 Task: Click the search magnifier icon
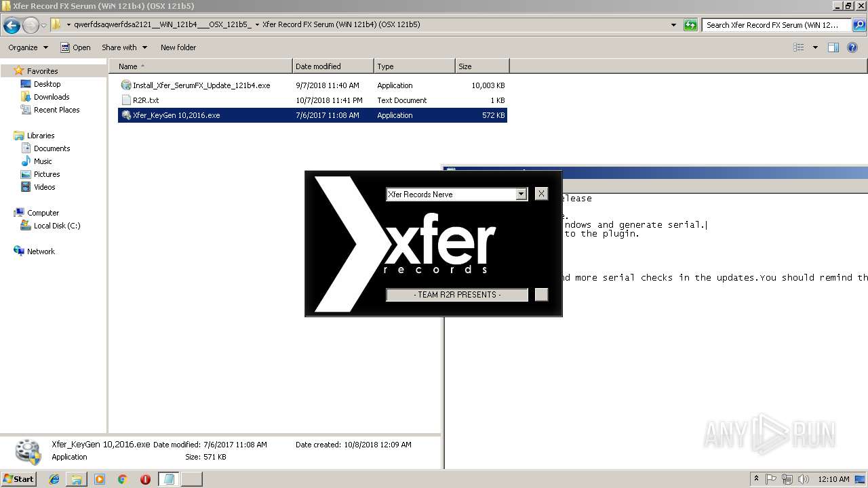858,25
